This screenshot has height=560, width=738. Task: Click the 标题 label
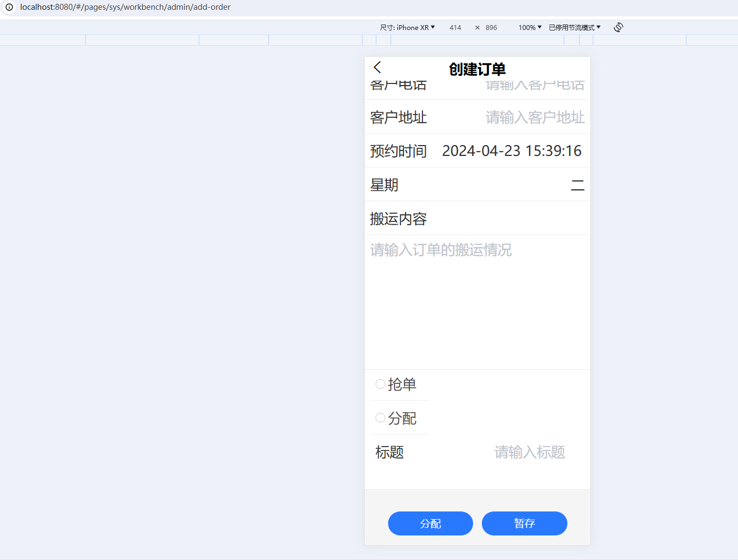390,452
